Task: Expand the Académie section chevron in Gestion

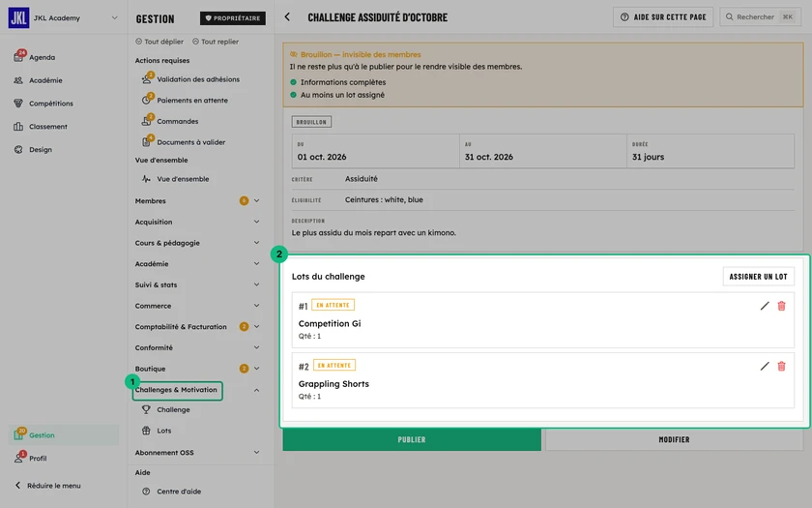Action: click(x=256, y=264)
